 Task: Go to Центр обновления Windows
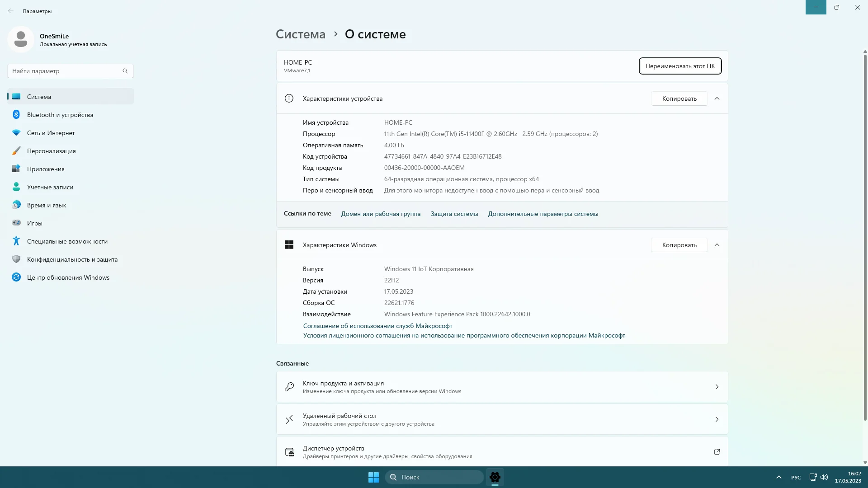tap(68, 277)
